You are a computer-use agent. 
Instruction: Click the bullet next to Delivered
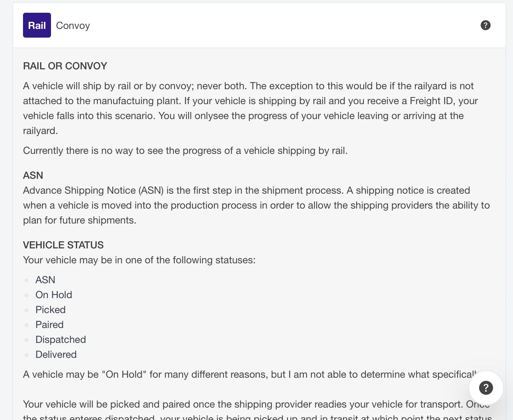[27, 355]
